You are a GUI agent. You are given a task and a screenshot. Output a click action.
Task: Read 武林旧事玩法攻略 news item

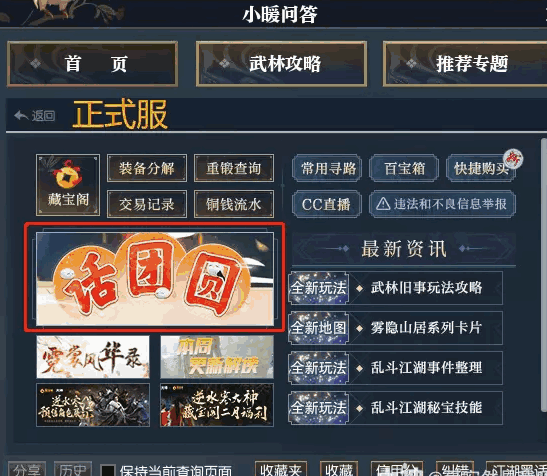pyautogui.click(x=396, y=288)
